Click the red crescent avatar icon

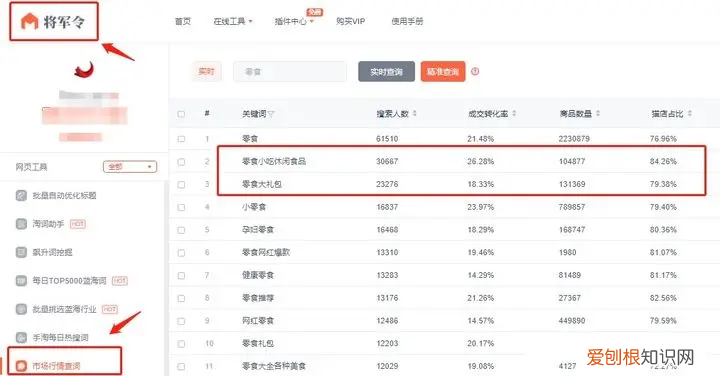[84, 70]
